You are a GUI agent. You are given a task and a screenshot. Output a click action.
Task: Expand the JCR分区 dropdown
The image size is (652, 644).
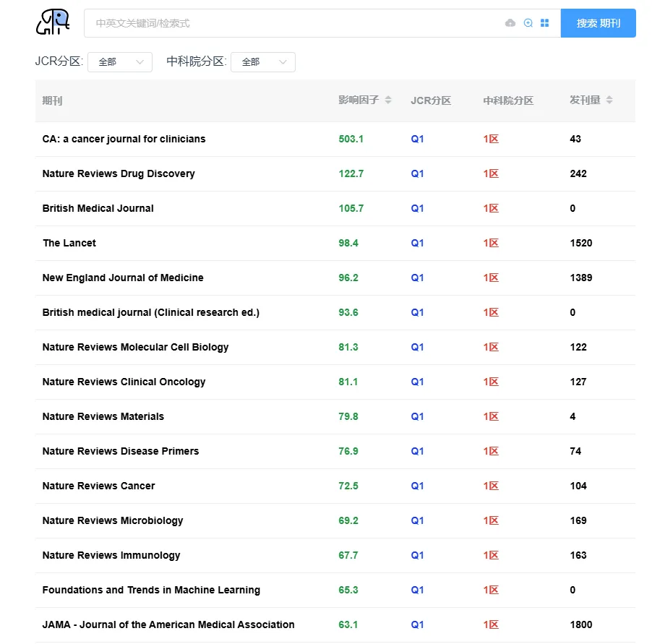click(x=120, y=62)
